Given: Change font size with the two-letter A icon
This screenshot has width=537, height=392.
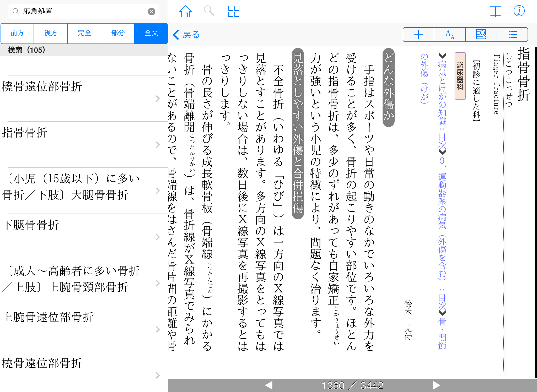Looking at the screenshot, I should [x=450, y=35].
